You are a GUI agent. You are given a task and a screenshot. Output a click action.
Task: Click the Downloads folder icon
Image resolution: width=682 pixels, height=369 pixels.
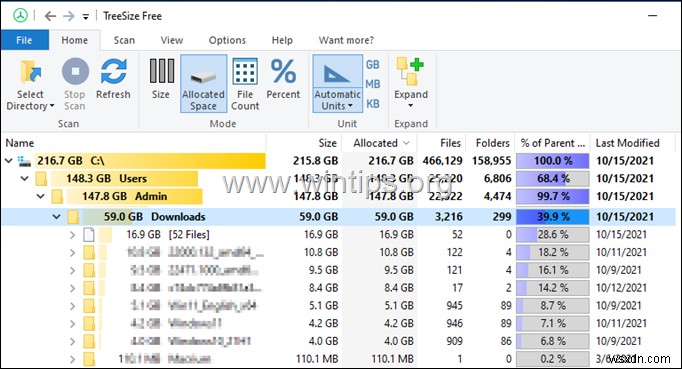click(x=73, y=216)
